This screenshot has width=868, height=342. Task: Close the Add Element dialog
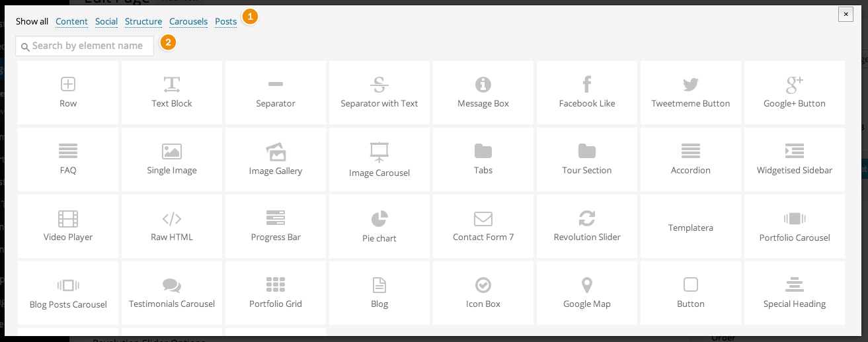coord(846,14)
